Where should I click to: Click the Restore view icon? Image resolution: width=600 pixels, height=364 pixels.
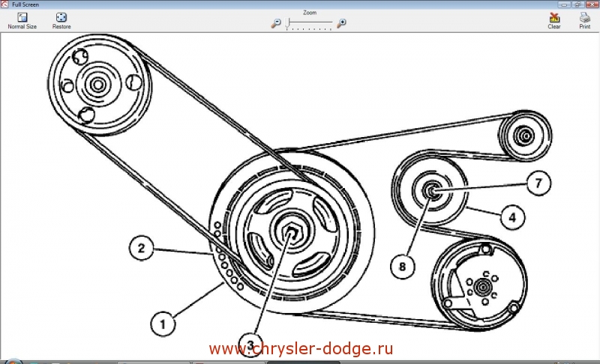point(61,17)
